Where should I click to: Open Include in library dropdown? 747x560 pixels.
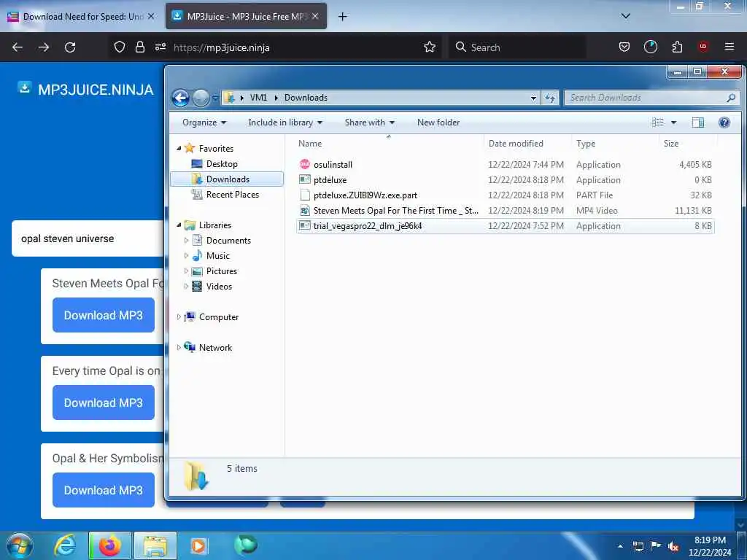[285, 122]
